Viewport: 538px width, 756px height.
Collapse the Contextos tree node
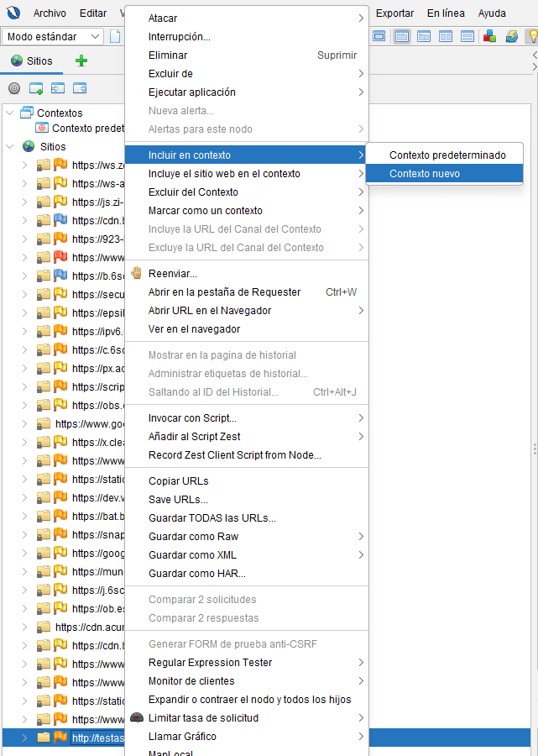pos(9,113)
